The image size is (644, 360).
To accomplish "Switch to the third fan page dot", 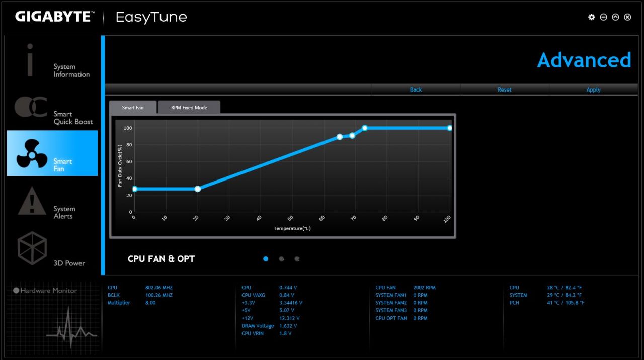I will 297,259.
